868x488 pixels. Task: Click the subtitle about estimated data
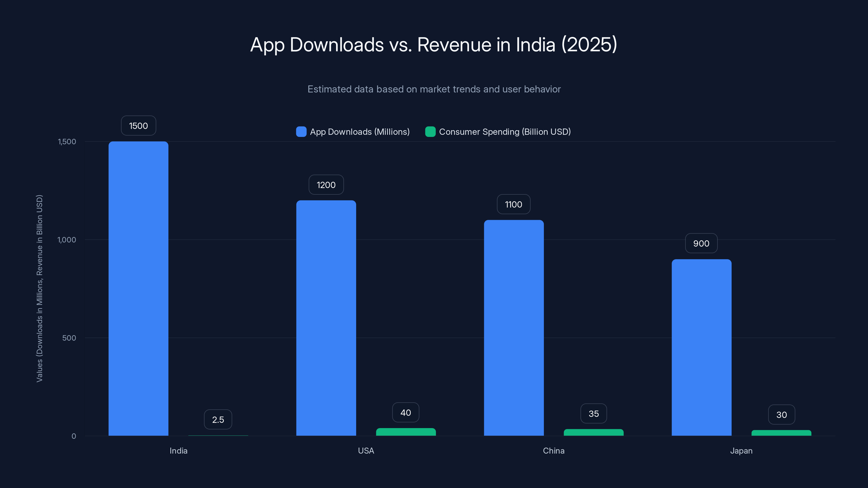434,89
